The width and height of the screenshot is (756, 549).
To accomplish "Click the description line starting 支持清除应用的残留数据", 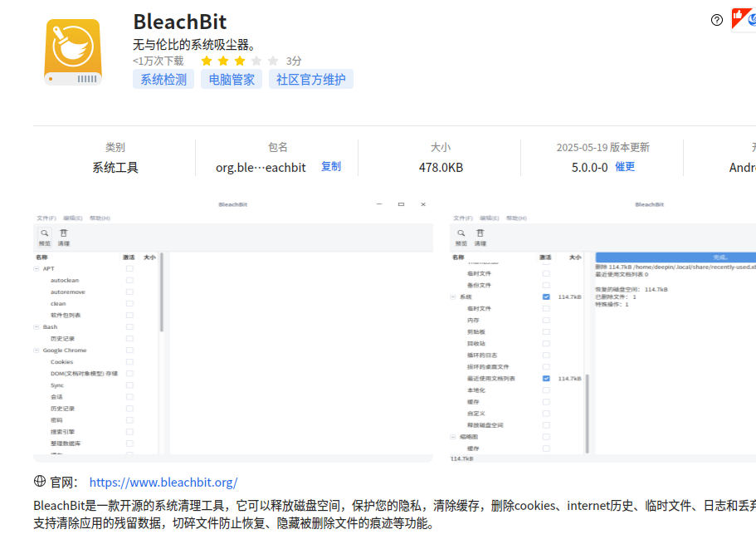I will (x=233, y=523).
